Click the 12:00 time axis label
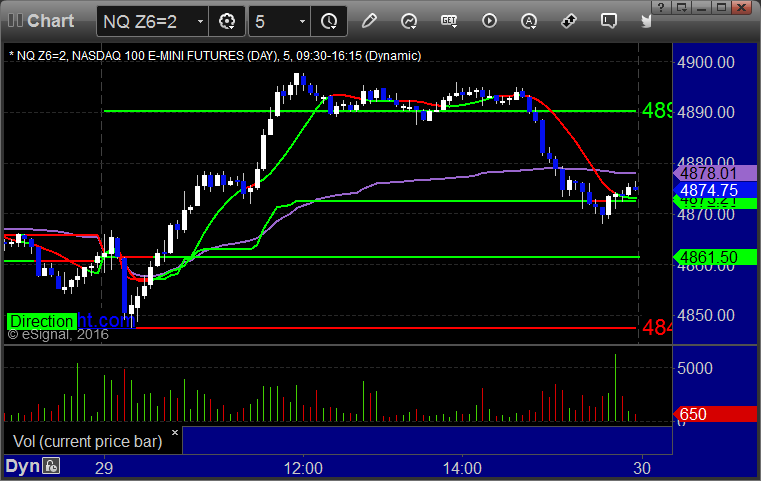This screenshot has width=761, height=481. click(303, 468)
